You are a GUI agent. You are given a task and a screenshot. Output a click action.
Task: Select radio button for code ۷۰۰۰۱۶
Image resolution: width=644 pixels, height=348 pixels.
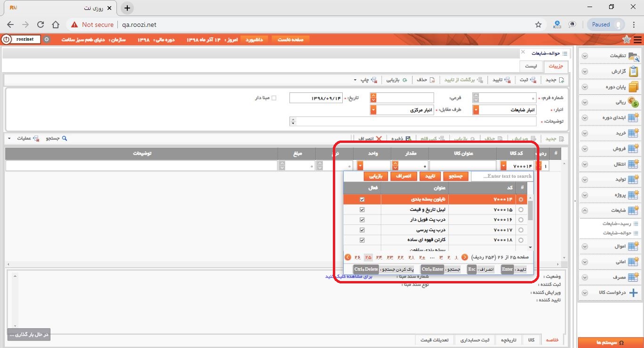click(x=521, y=220)
